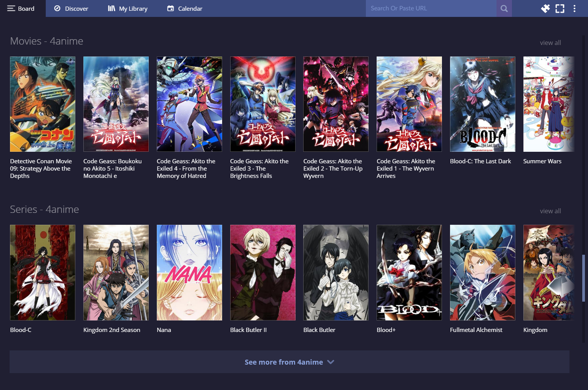Image resolution: width=588 pixels, height=390 pixels.
Task: Open the Kingdom series poster
Action: tap(549, 273)
